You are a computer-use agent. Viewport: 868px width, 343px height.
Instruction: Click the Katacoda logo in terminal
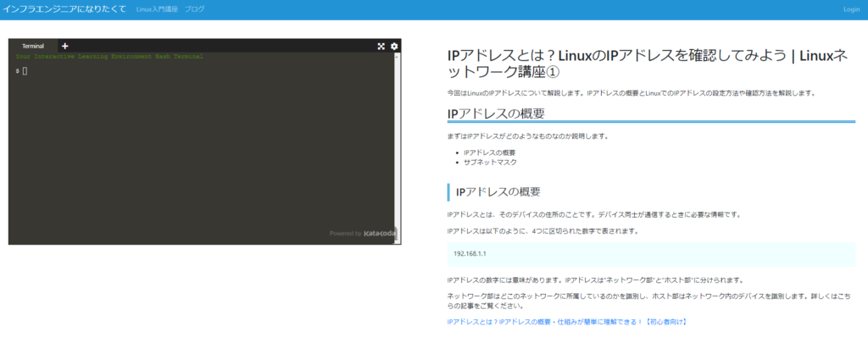[x=381, y=234]
